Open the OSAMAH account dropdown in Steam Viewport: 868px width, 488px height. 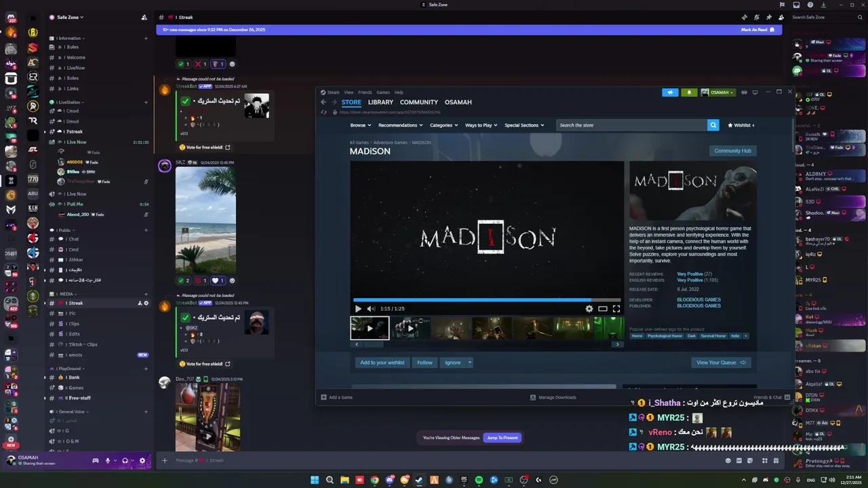(x=717, y=92)
